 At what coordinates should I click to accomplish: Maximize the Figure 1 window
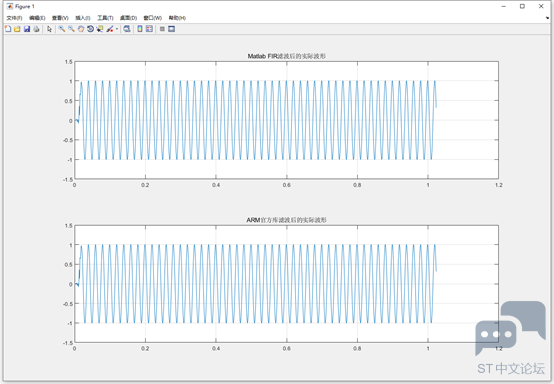tap(522, 6)
